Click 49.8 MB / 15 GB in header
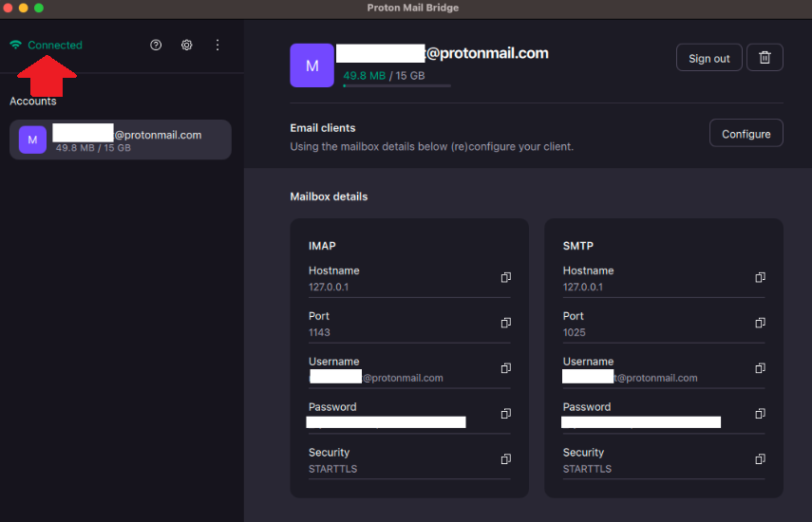 pos(384,76)
